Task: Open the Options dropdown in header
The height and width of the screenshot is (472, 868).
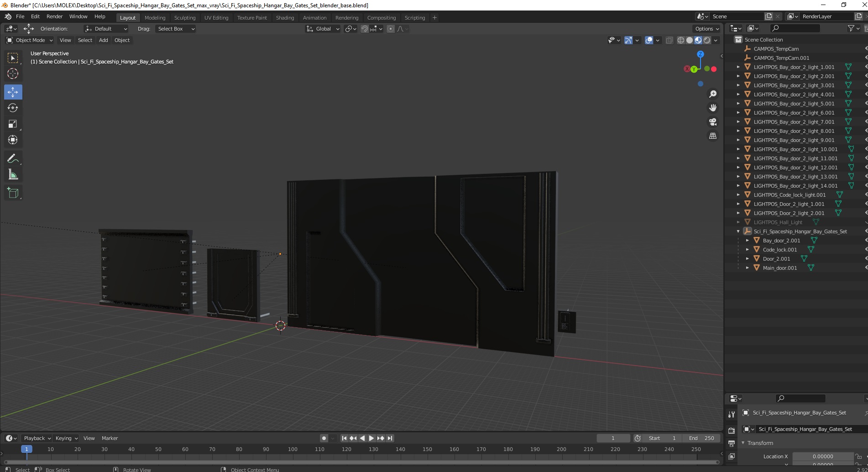Action: 707,29
